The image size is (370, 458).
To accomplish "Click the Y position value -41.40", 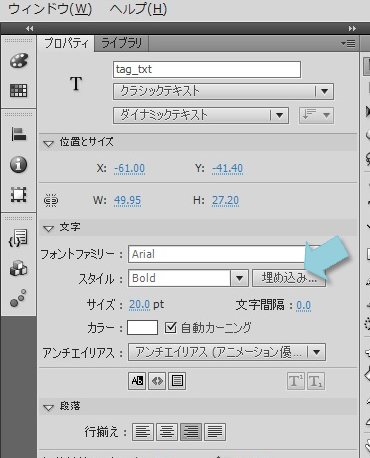I will pos(227,168).
